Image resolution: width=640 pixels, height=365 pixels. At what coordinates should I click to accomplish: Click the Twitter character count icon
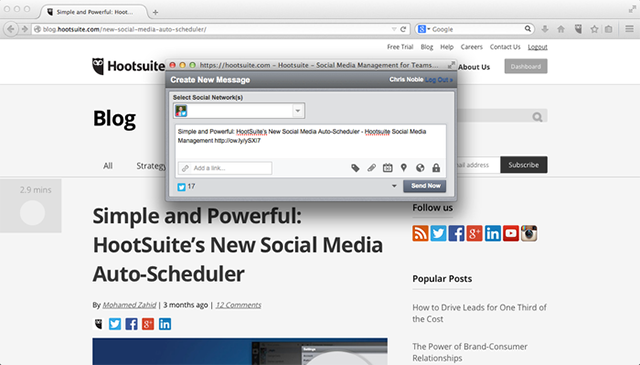182,187
